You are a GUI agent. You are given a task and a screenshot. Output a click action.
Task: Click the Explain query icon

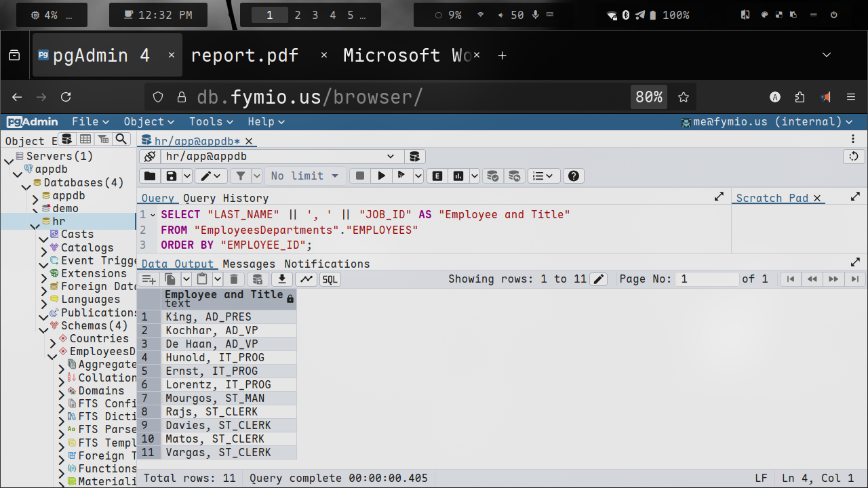point(437,176)
